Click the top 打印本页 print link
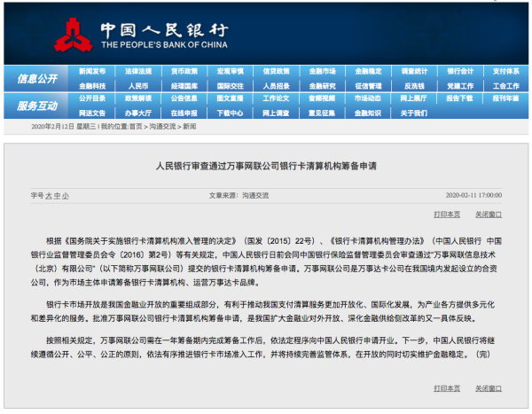The width and height of the screenshot is (532, 414). [447, 215]
